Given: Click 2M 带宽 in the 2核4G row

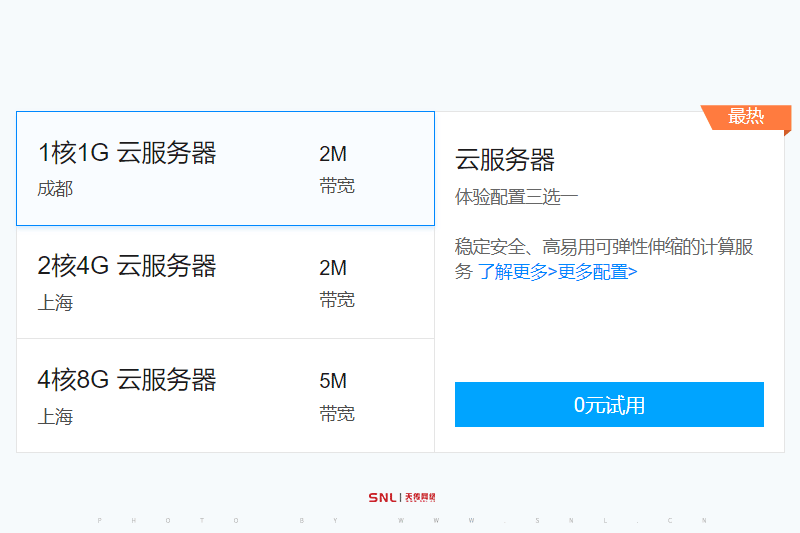Looking at the screenshot, I should [x=336, y=283].
